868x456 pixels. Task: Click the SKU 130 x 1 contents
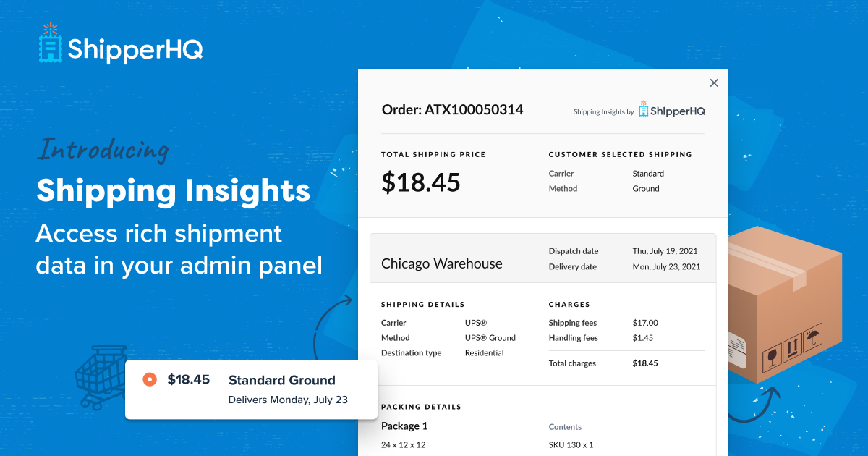[x=571, y=445]
